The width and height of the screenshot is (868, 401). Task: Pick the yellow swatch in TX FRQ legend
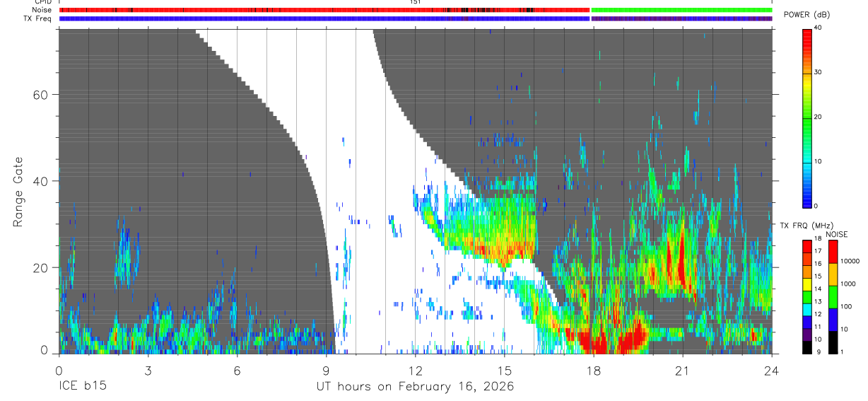pyautogui.click(x=807, y=284)
